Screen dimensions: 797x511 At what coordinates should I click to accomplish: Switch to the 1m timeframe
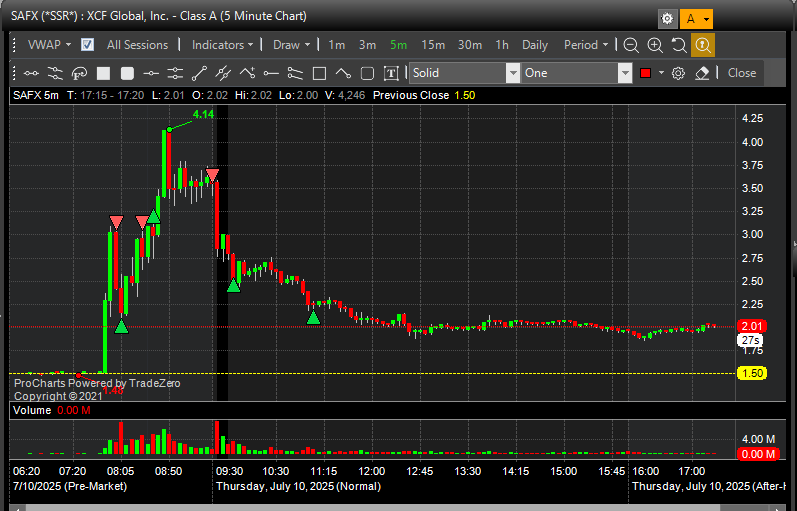tap(336, 45)
